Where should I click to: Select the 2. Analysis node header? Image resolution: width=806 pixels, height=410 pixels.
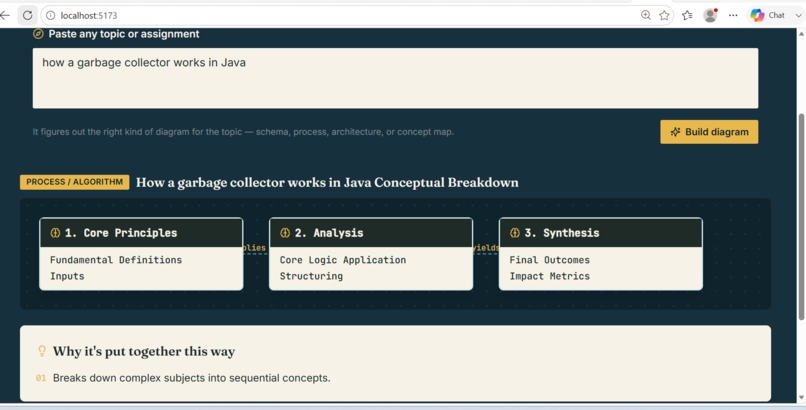click(371, 233)
